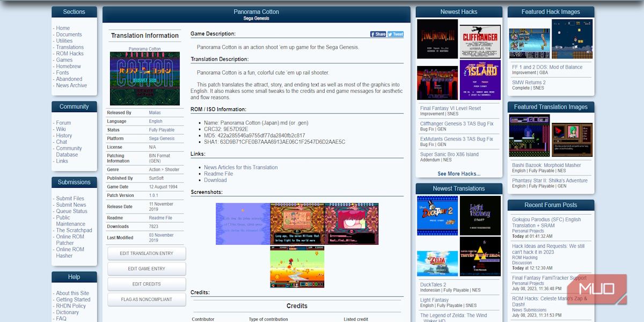Open the Zelda Wind Waker translation thumbnail
644x322 pixels.
click(437, 264)
